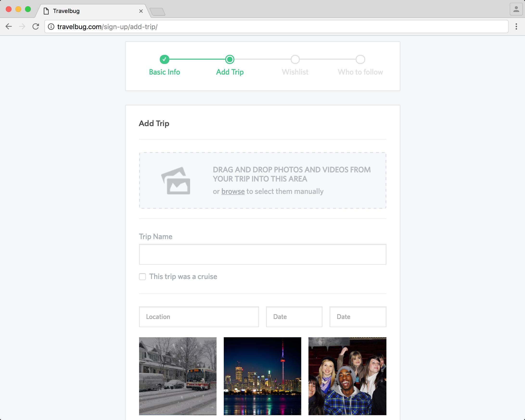Viewport: 525px width, 420px height.
Task: Click the Basic Info step label
Action: click(x=165, y=72)
